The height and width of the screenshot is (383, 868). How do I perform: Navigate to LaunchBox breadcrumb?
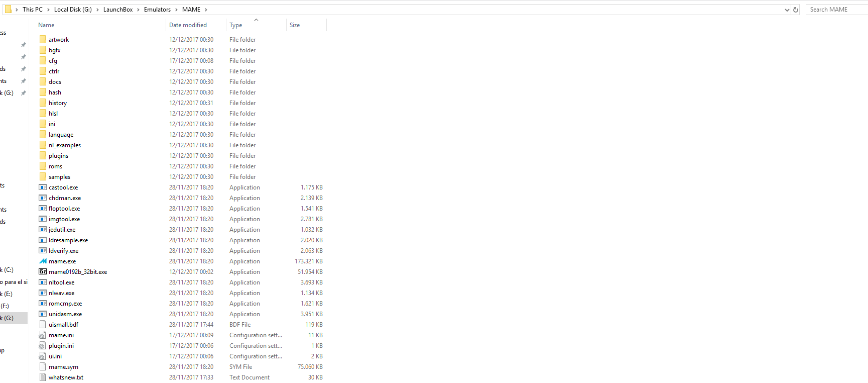(x=118, y=10)
